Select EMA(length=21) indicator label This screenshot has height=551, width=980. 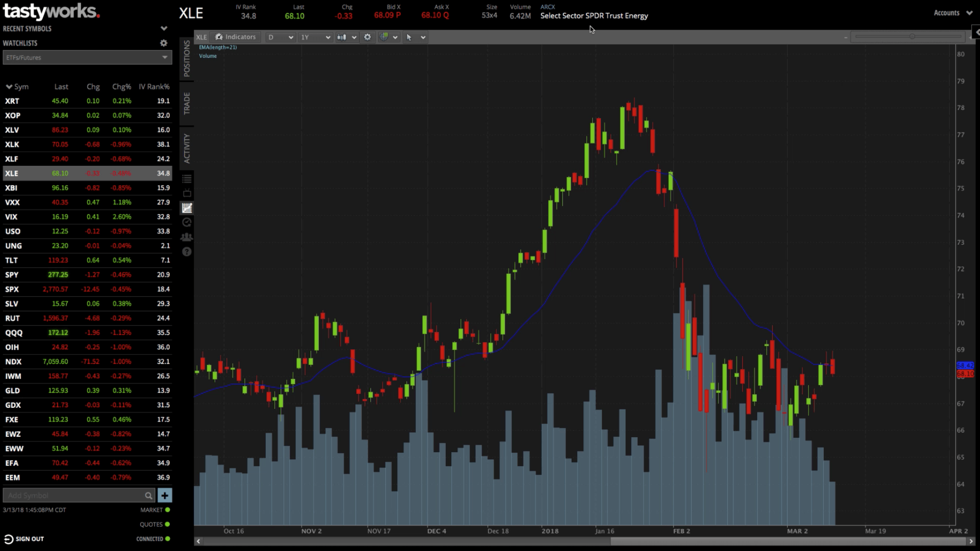pos(218,47)
